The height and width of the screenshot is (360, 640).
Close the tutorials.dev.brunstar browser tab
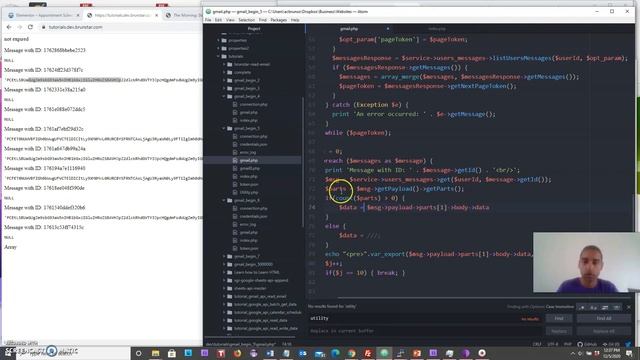coord(156,15)
